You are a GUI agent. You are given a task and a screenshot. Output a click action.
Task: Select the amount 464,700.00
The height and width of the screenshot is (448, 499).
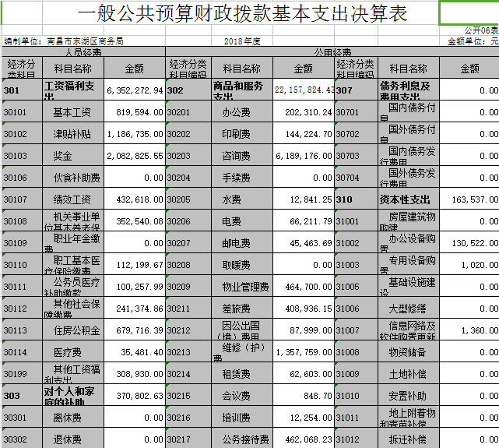pyautogui.click(x=308, y=287)
